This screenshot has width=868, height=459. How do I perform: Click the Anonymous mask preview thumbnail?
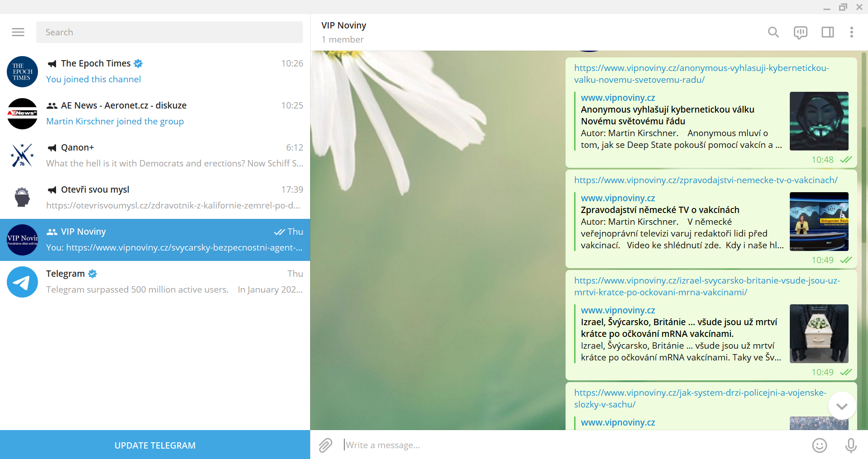(x=819, y=121)
